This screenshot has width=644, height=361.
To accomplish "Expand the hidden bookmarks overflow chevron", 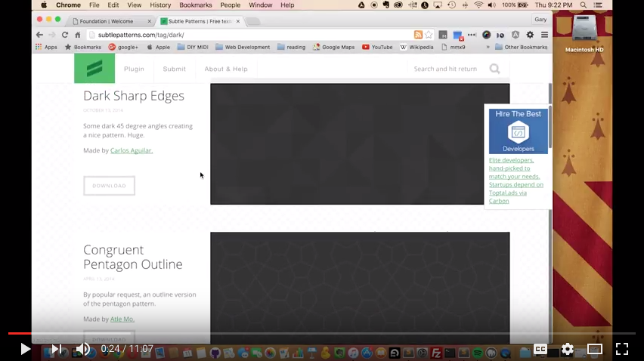I will coord(488,47).
